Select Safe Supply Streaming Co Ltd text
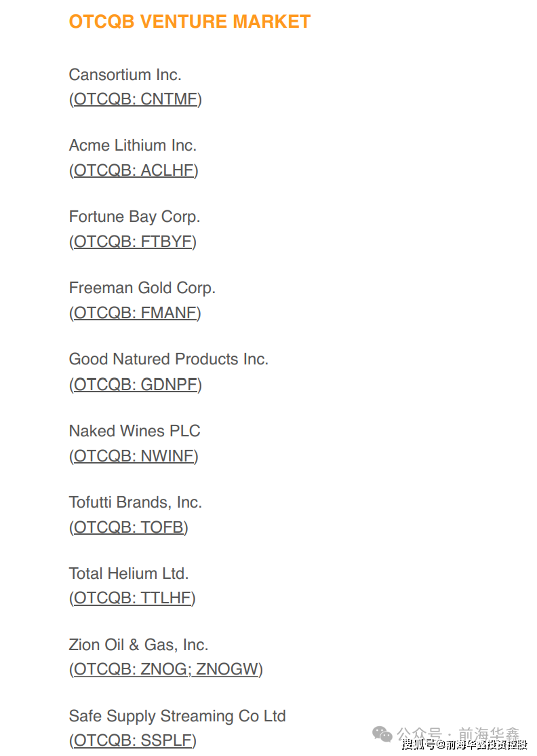Screen dimensions: 537x756 [x=178, y=716]
